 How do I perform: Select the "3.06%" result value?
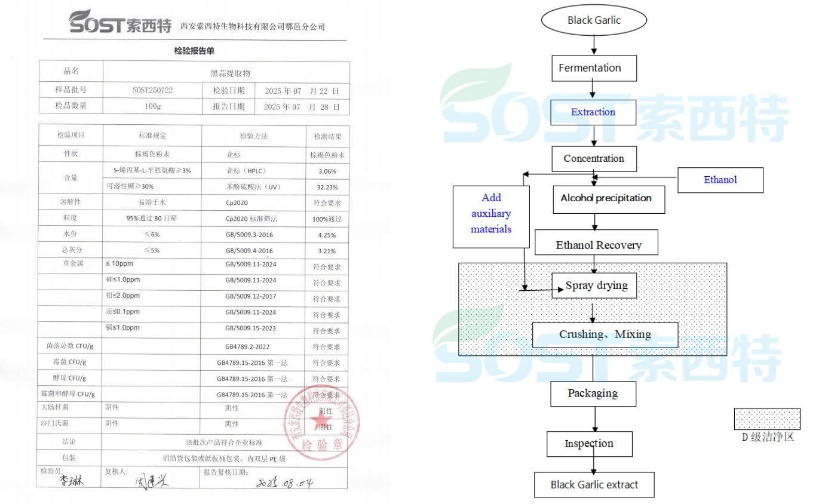[x=327, y=171]
